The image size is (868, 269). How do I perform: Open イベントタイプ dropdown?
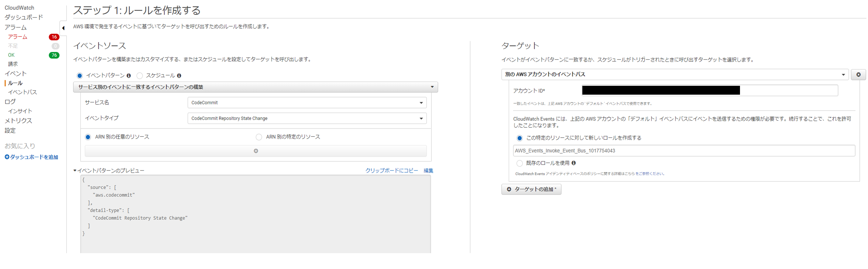[307, 118]
